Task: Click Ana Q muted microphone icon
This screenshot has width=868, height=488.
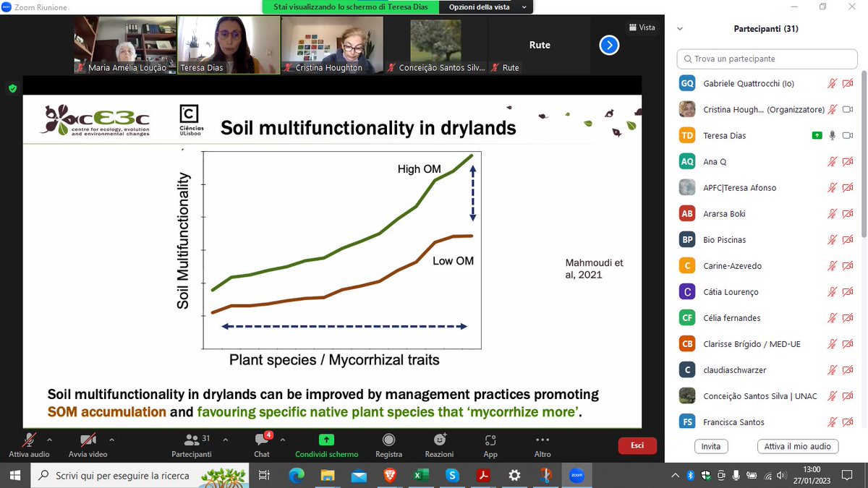Action: 833,162
